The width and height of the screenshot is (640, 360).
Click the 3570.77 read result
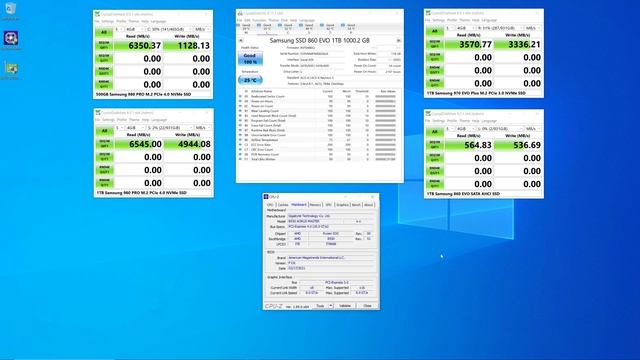pyautogui.click(x=469, y=44)
